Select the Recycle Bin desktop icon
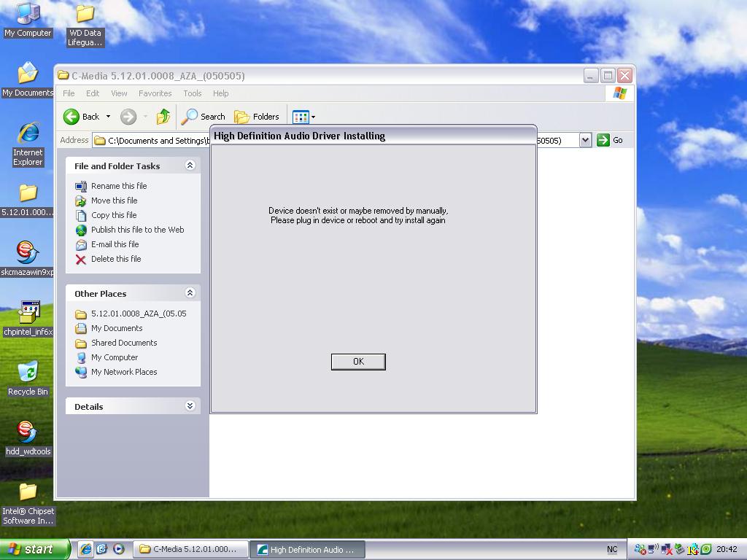The width and height of the screenshot is (747, 560). (x=28, y=378)
